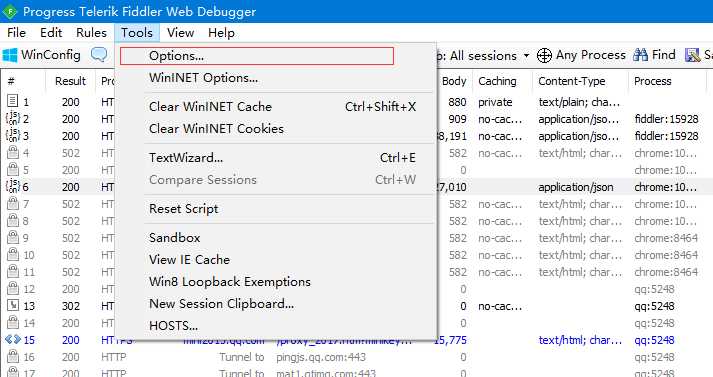Sort by the Body column header
713x377 pixels.
tap(454, 81)
